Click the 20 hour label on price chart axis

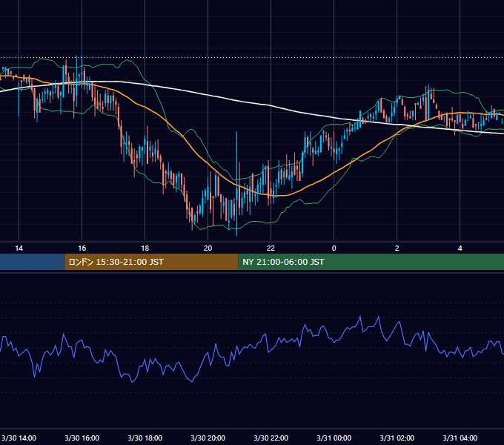208,248
